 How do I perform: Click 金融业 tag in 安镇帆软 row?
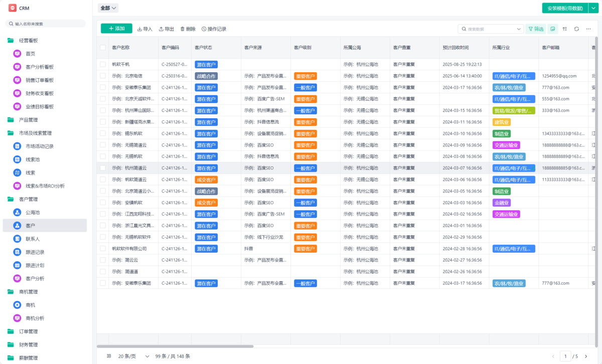(x=502, y=203)
